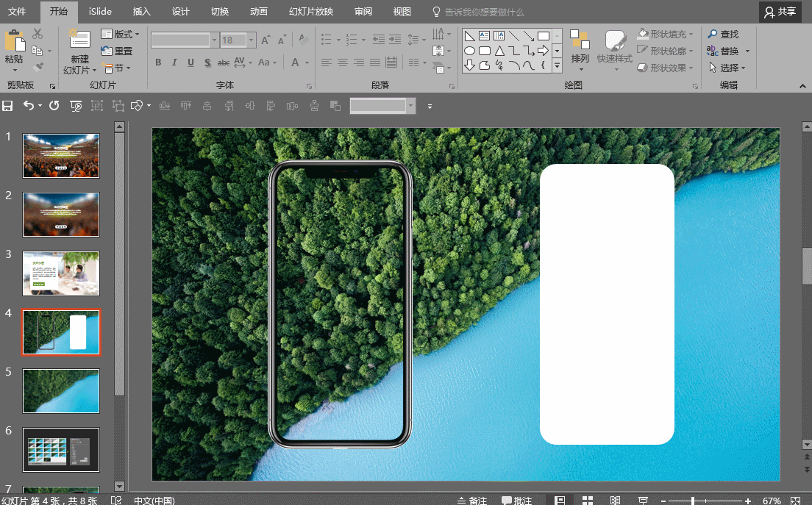Open the 插入 Insert tab
Image resolution: width=812 pixels, height=505 pixels.
(141, 11)
